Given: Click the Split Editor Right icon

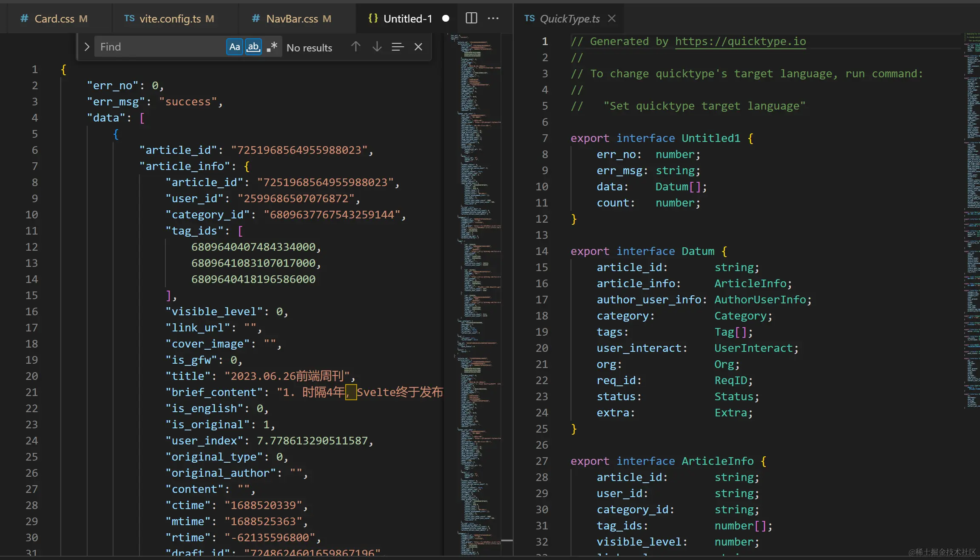Looking at the screenshot, I should pos(471,18).
